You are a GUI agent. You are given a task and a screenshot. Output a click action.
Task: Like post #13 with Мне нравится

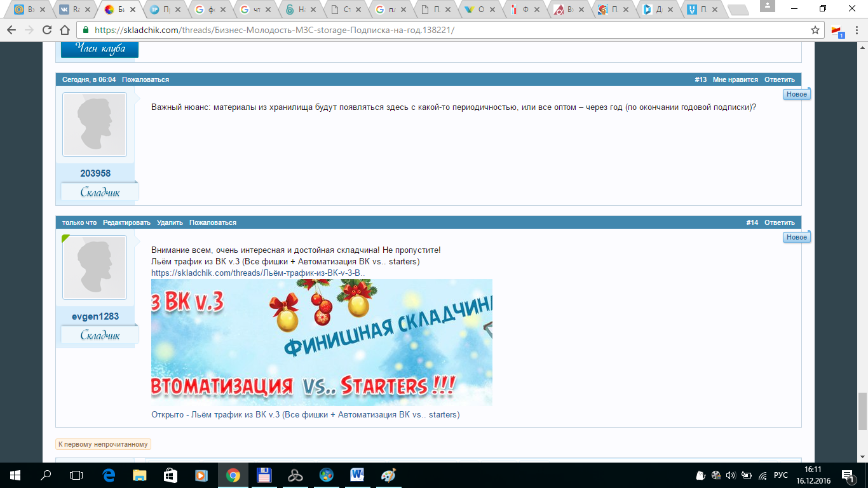point(735,79)
